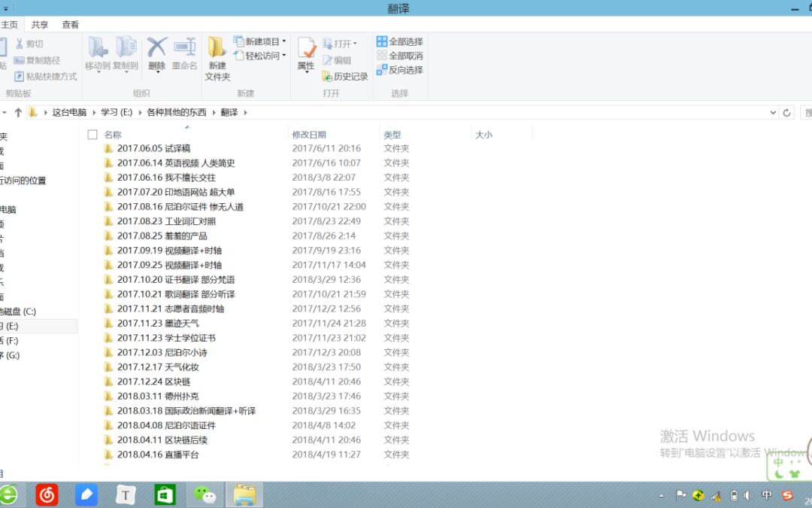Open address bar history dropdown
Image resolution: width=812 pixels, height=508 pixels.
pyautogui.click(x=773, y=112)
